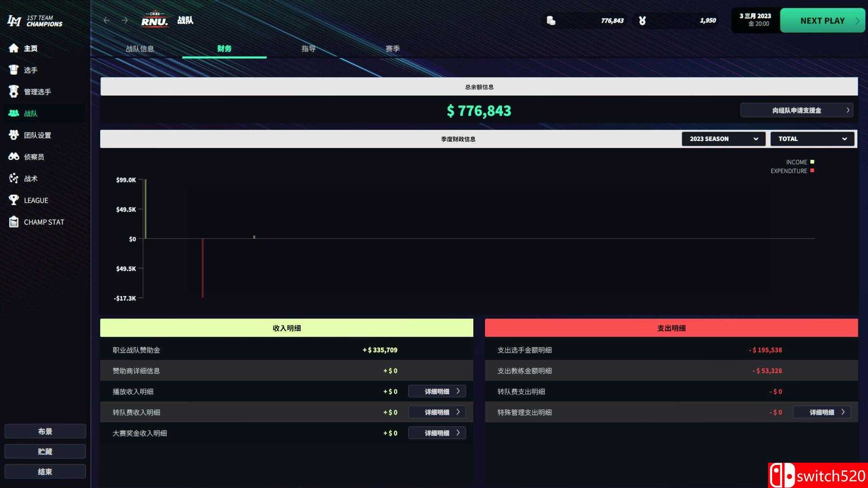Open the 选手 jersey icon

click(x=14, y=70)
